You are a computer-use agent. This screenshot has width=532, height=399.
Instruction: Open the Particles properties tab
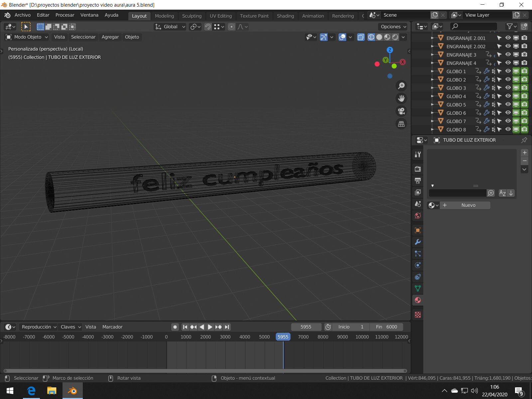tap(418, 253)
